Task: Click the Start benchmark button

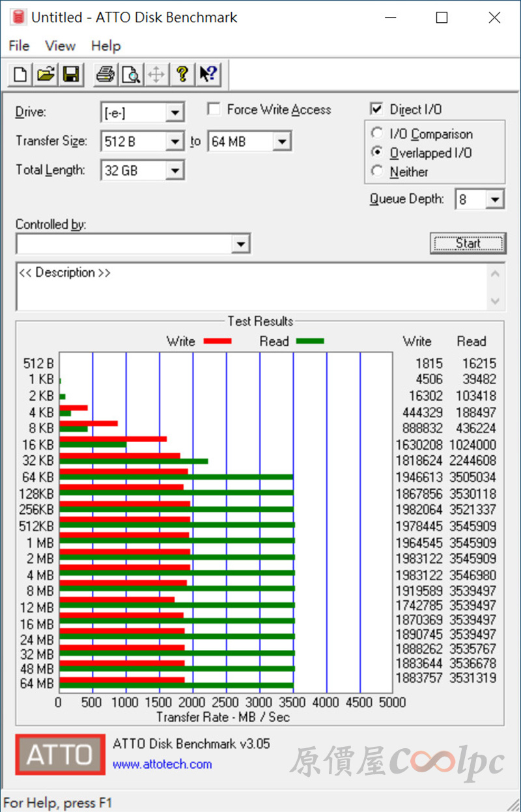Action: [x=468, y=244]
